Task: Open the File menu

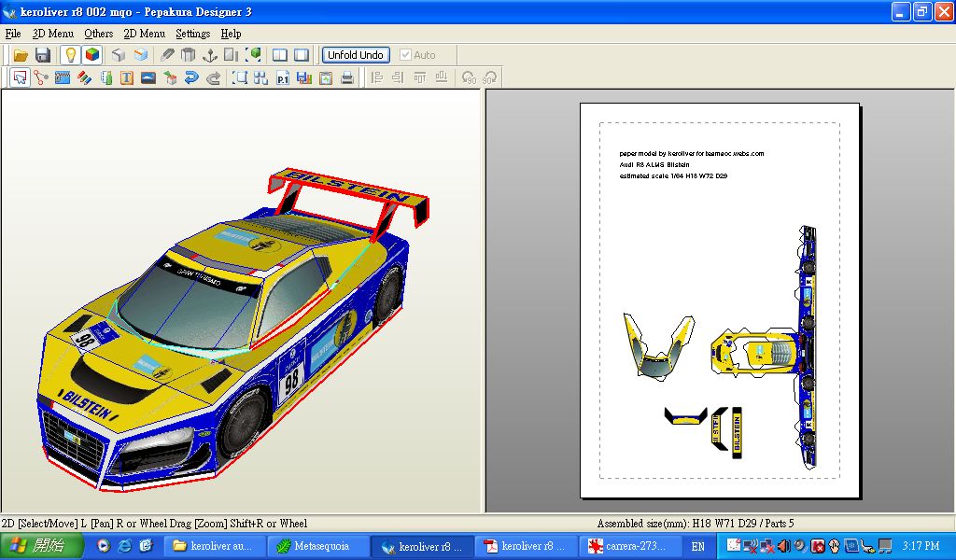Action: click(x=13, y=34)
